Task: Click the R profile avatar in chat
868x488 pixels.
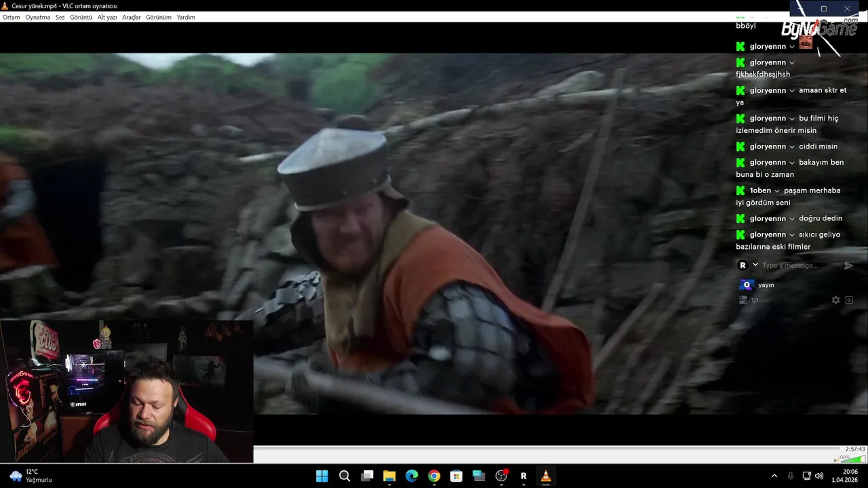Action: [743, 266]
